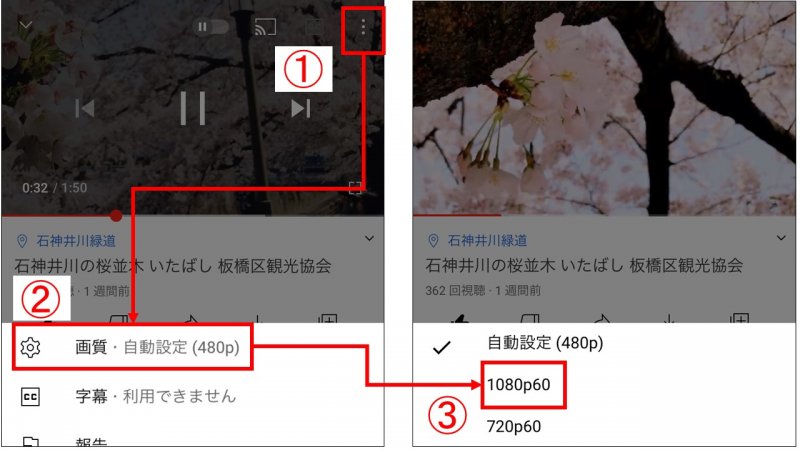Image resolution: width=800 pixels, height=450 pixels.
Task: Enter fullscreen mode in left player
Action: pyautogui.click(x=355, y=188)
